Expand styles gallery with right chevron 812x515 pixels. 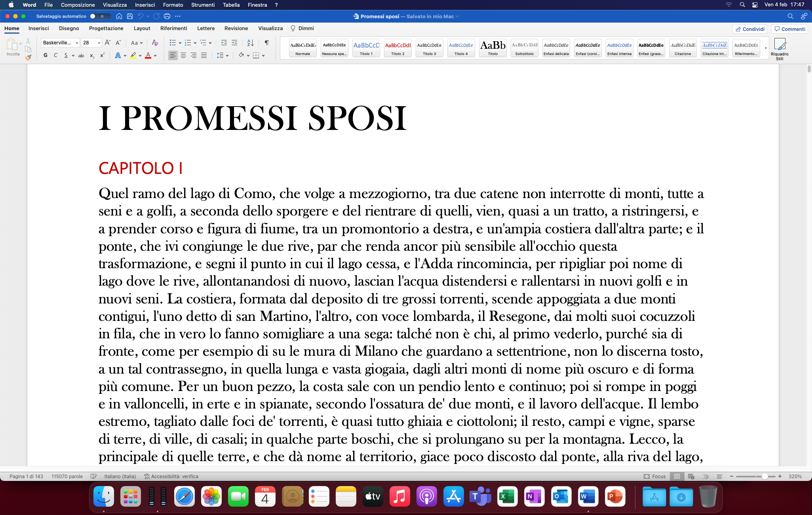[766, 48]
